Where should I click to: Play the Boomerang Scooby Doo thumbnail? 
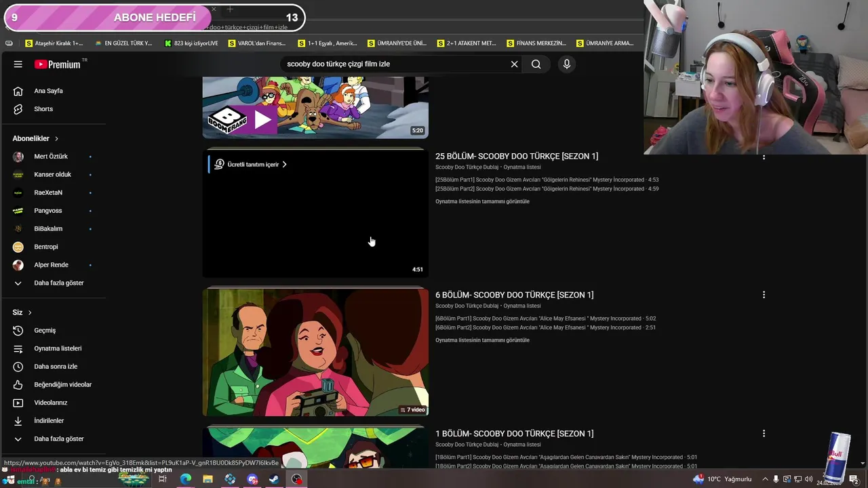pyautogui.click(x=315, y=107)
